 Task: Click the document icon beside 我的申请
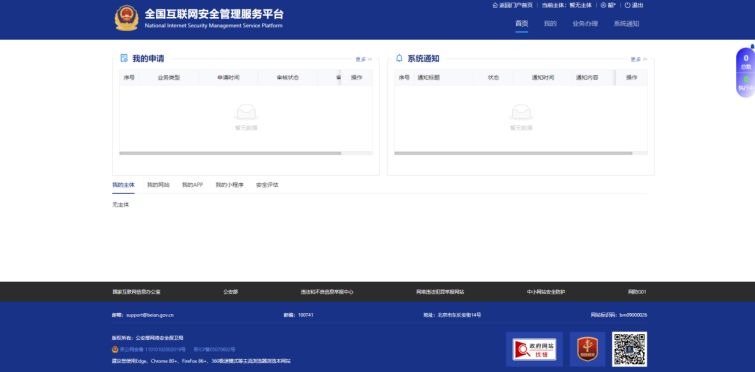point(124,58)
